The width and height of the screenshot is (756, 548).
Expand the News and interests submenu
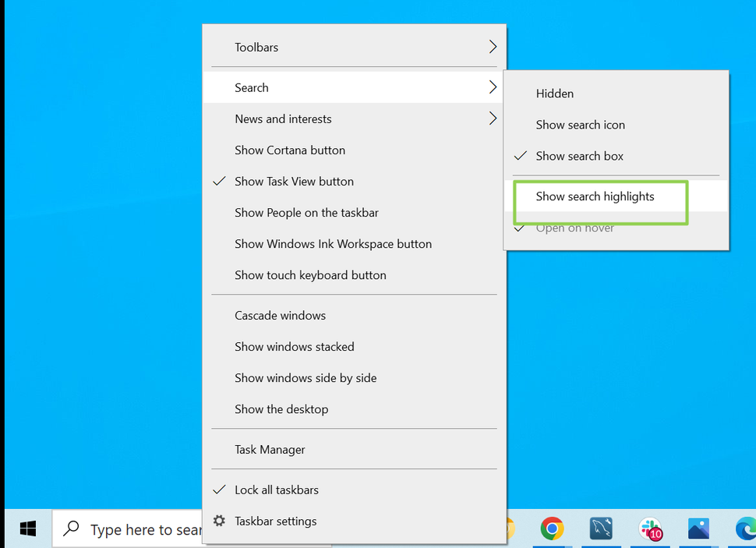coord(283,118)
